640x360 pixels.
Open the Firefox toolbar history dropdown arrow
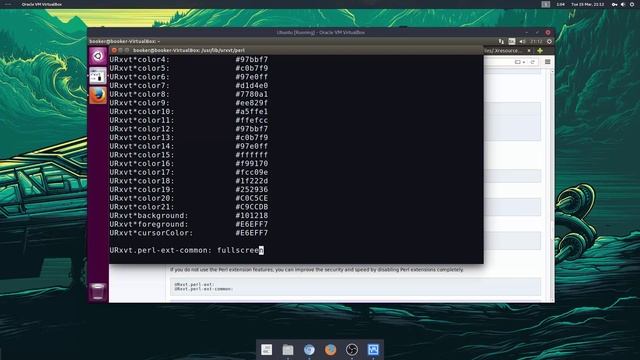[524, 62]
